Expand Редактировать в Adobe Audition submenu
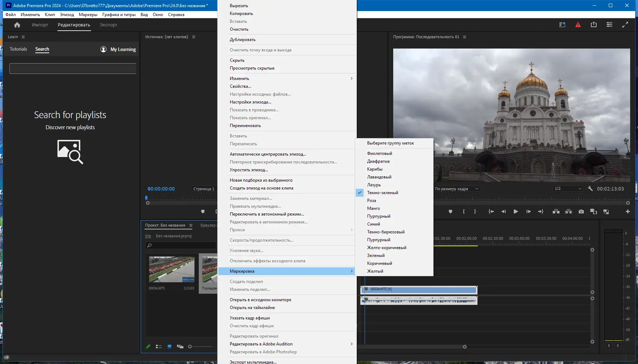Image resolution: width=638 pixels, height=364 pixels. [287, 344]
